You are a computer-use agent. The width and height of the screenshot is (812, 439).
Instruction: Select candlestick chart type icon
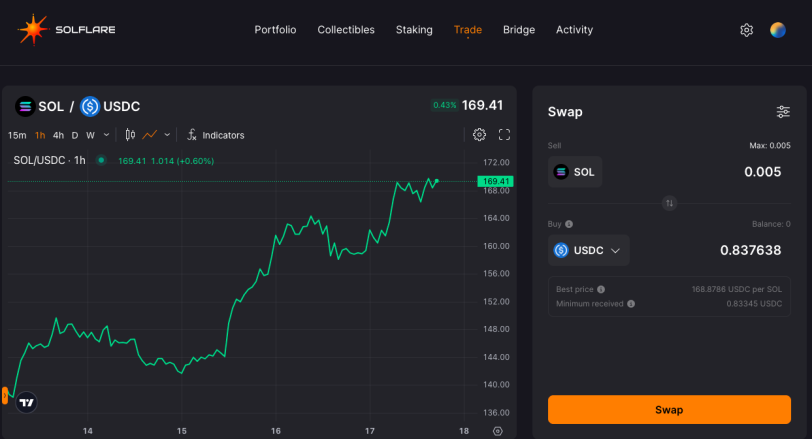click(130, 135)
